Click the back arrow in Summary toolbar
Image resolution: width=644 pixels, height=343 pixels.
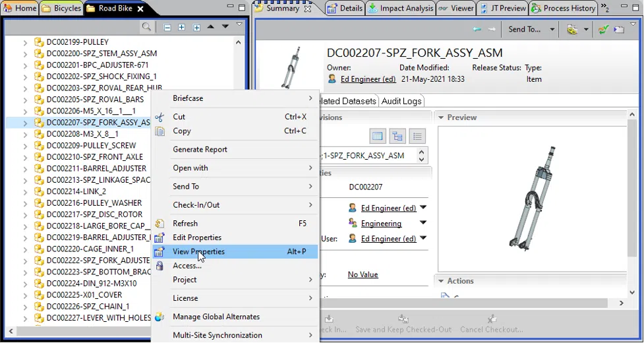pos(477,29)
